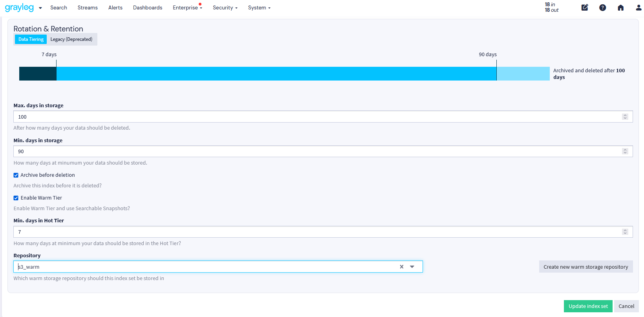Open the scratchpad edit icon
Viewport: 644px width, 317px height.
(585, 7)
